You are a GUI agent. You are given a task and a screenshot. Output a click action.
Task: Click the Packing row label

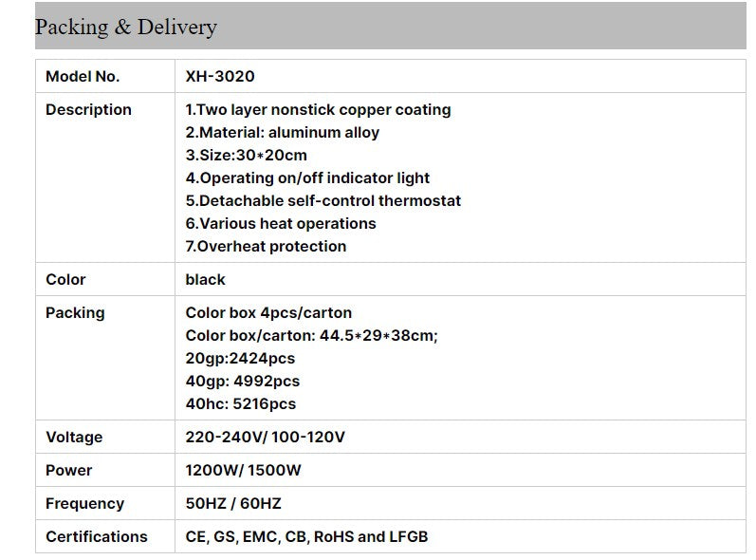pyautogui.click(x=75, y=313)
